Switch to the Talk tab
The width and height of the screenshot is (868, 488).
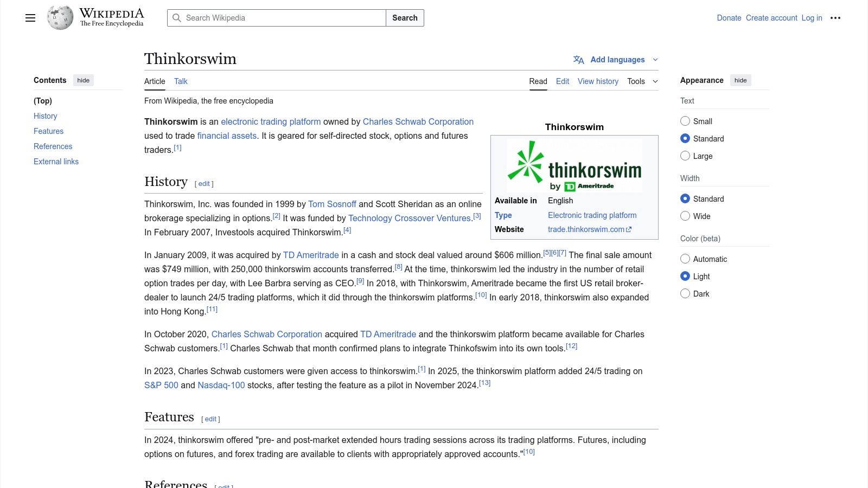click(181, 81)
